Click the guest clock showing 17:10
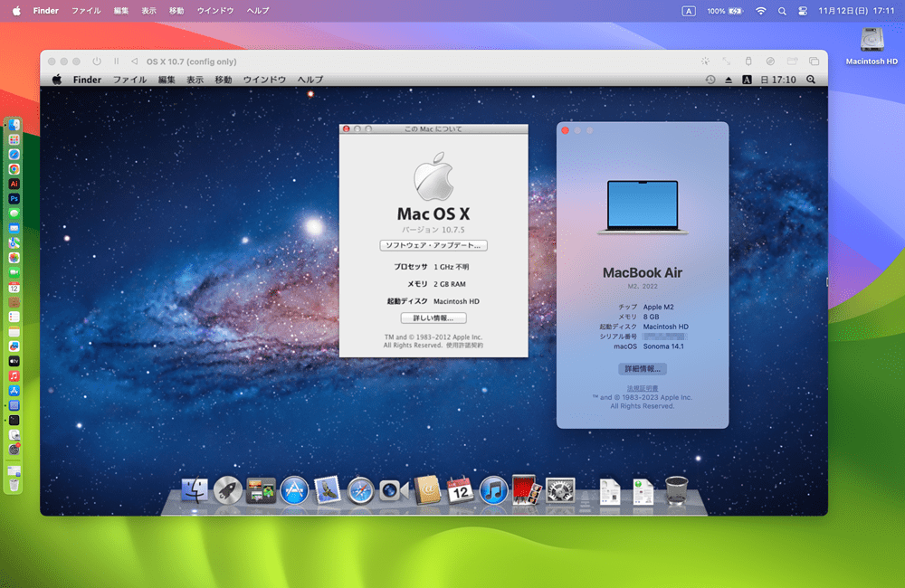905x588 pixels. coord(778,80)
